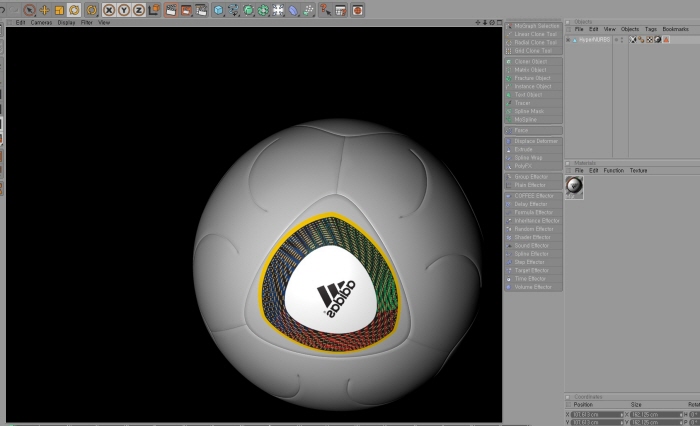Image resolution: width=700 pixels, height=426 pixels.
Task: Add a Tracer object
Action: (x=533, y=103)
